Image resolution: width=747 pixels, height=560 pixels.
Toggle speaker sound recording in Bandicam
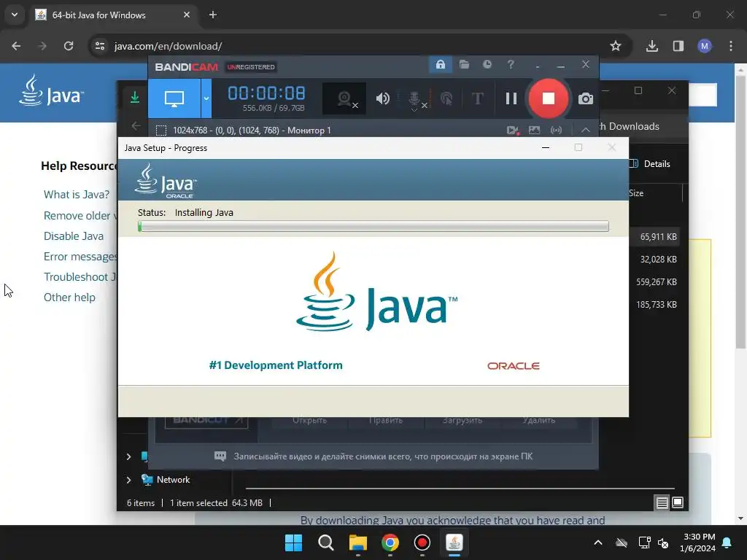382,98
